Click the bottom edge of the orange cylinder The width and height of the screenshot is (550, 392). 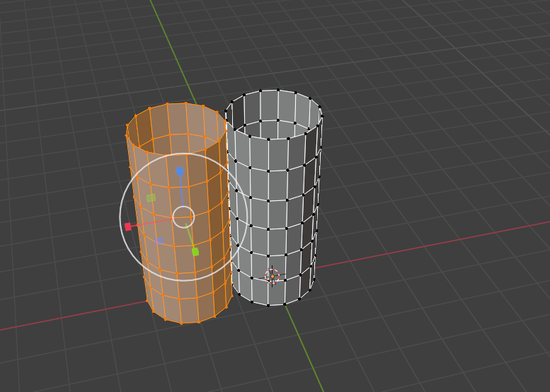181,323
